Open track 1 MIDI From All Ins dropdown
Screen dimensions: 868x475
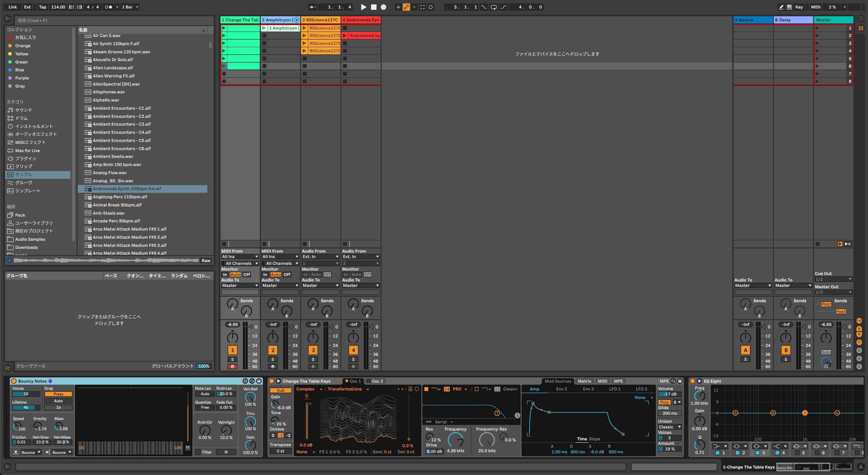240,257
